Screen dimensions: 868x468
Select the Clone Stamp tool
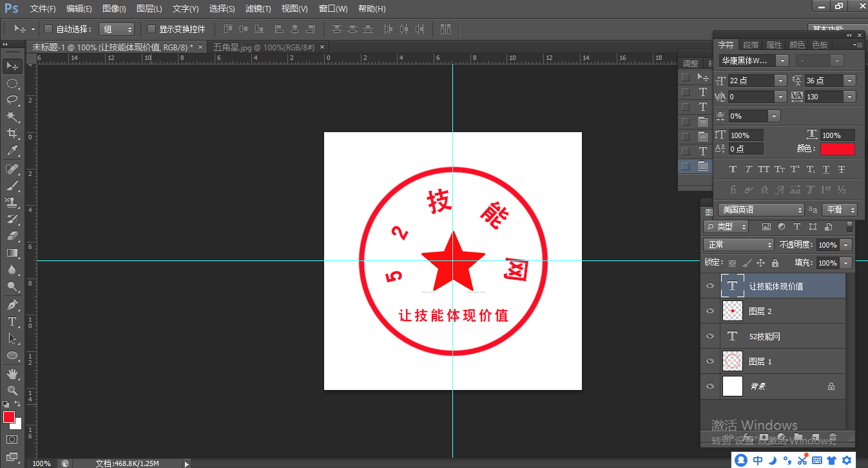coord(12,202)
